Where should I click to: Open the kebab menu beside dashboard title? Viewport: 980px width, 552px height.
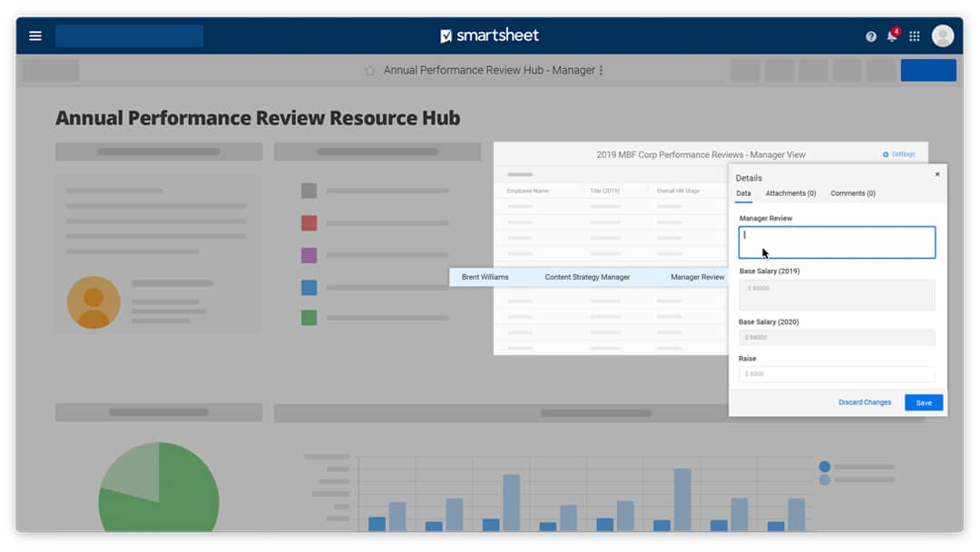coord(602,71)
